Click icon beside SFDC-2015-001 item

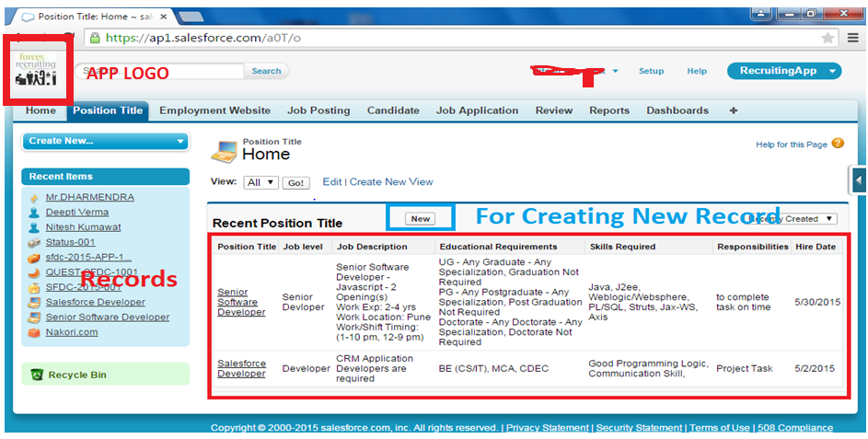click(x=34, y=287)
